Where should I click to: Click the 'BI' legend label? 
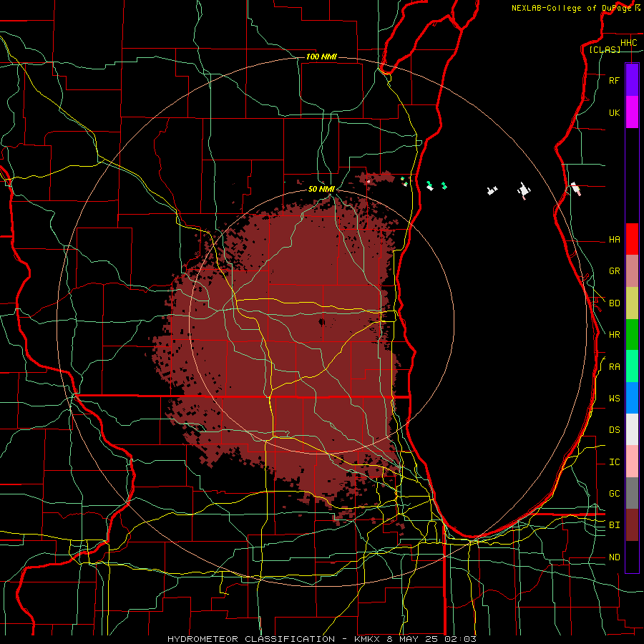pyautogui.click(x=614, y=525)
